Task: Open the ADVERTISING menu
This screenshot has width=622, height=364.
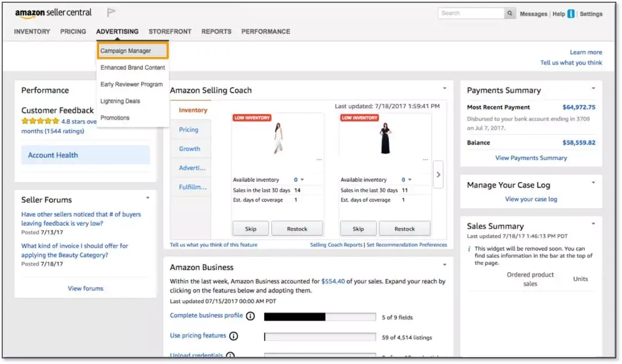Action: click(117, 31)
